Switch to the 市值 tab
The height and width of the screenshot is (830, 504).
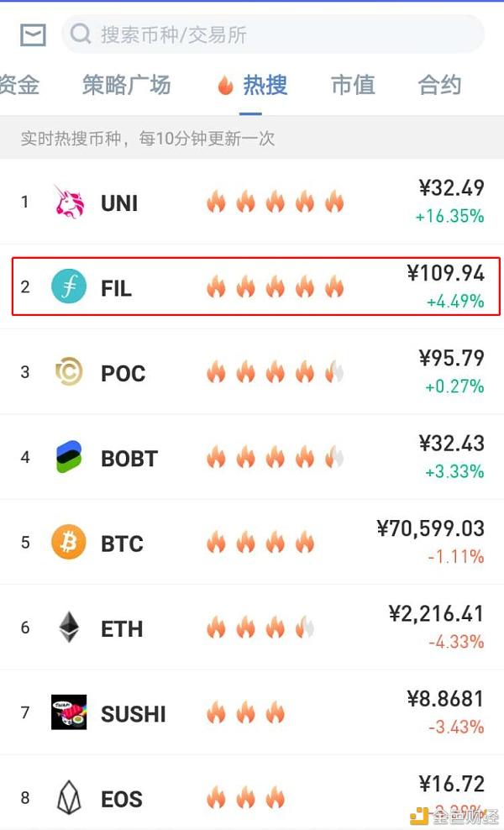(353, 85)
